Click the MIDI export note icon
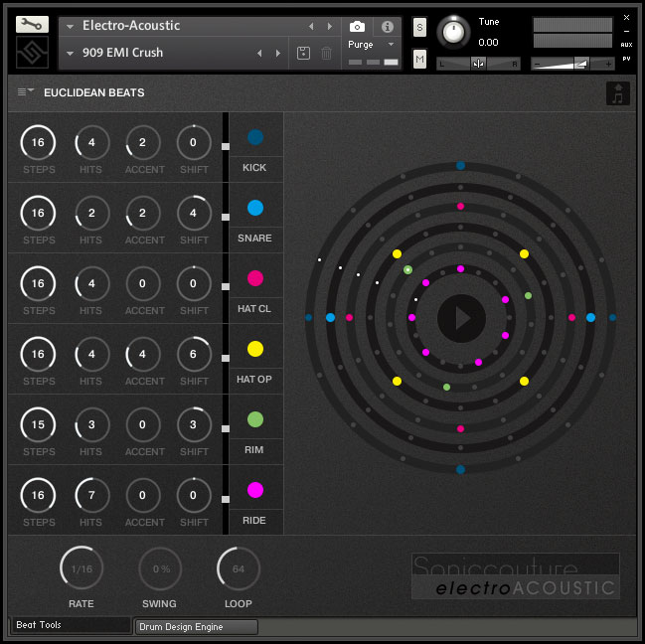The height and width of the screenshot is (644, 645). 617,93
